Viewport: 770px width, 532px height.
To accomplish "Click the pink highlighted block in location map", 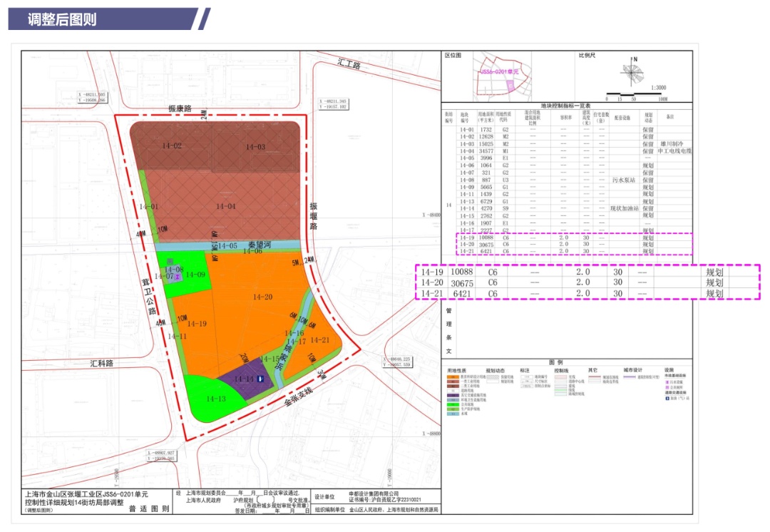I will click(510, 85).
